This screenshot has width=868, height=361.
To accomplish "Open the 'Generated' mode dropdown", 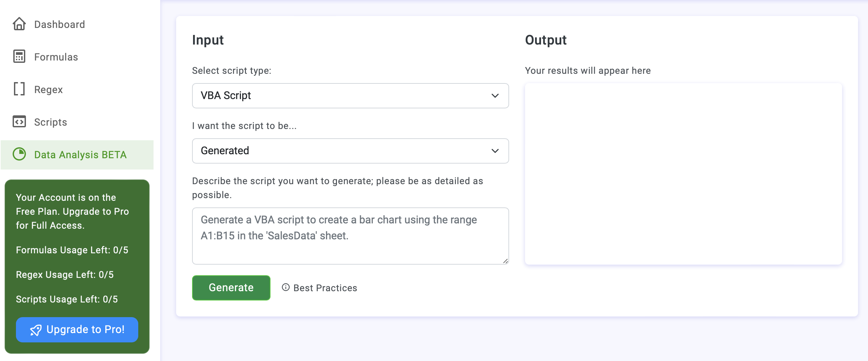I will [x=350, y=151].
